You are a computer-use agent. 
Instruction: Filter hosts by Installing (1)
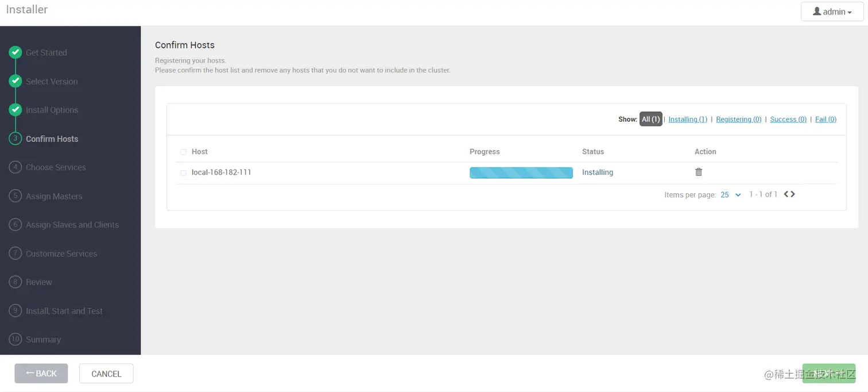[x=688, y=119]
